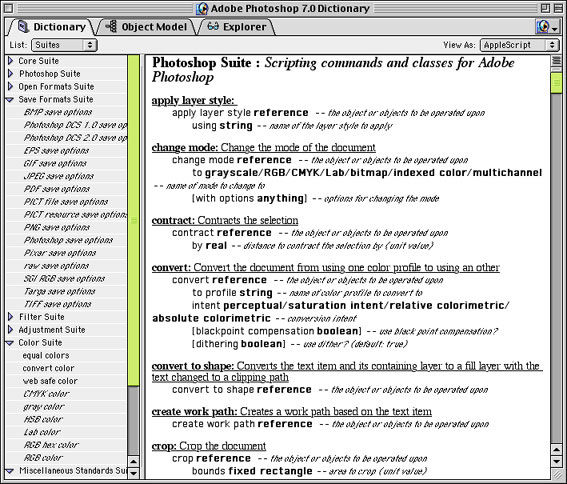Select Photoshop save options entry
The width and height of the screenshot is (567, 484).
pos(68,240)
